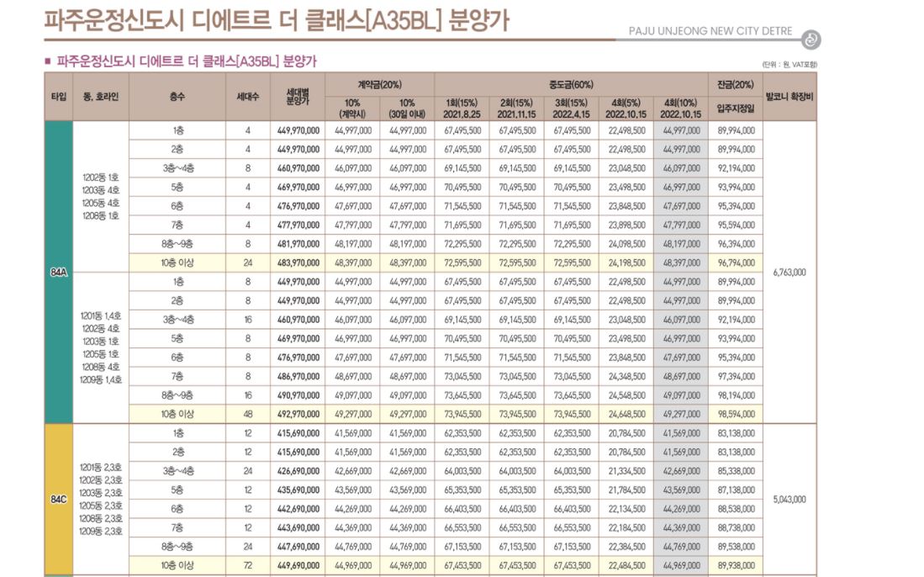Select 'PAJU UNJEONG NEW CITY DETRE' header text
The width and height of the screenshot is (924, 577).
pos(710,31)
